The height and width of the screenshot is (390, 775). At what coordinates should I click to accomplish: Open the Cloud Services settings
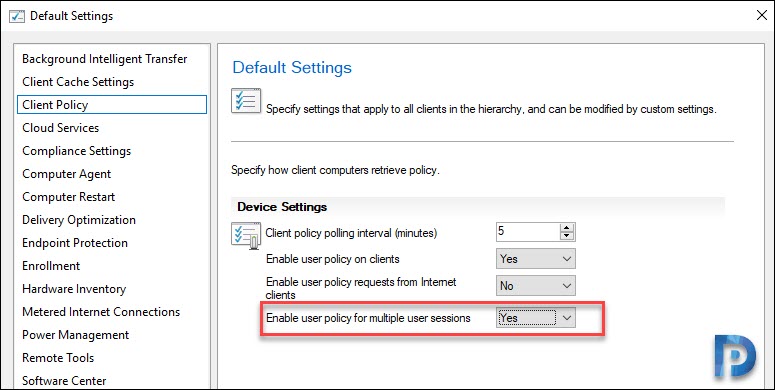pos(61,128)
